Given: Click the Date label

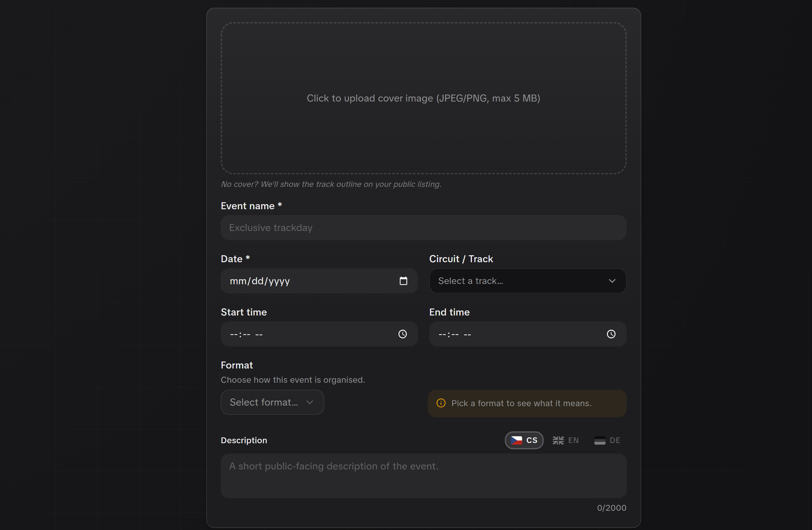Looking at the screenshot, I should pos(235,259).
